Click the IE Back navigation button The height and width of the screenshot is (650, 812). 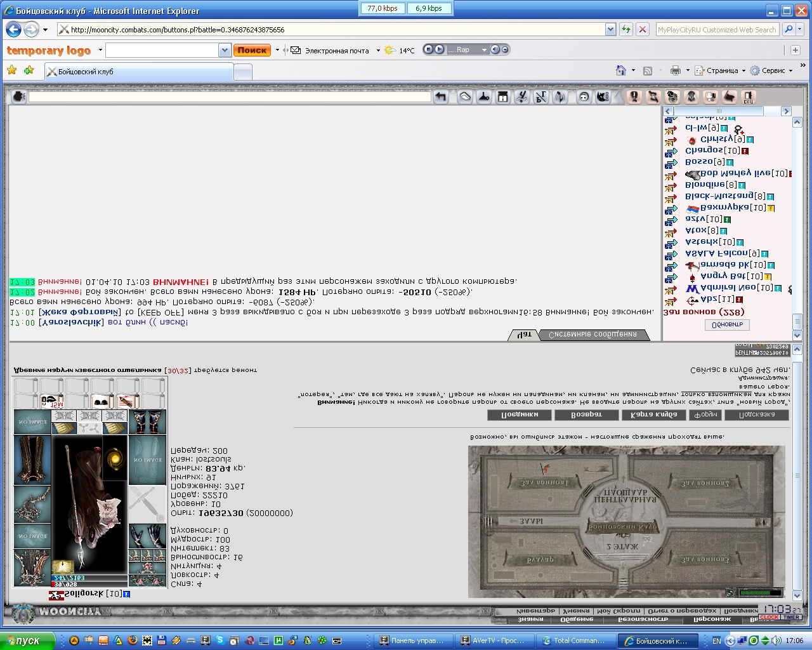click(13, 29)
